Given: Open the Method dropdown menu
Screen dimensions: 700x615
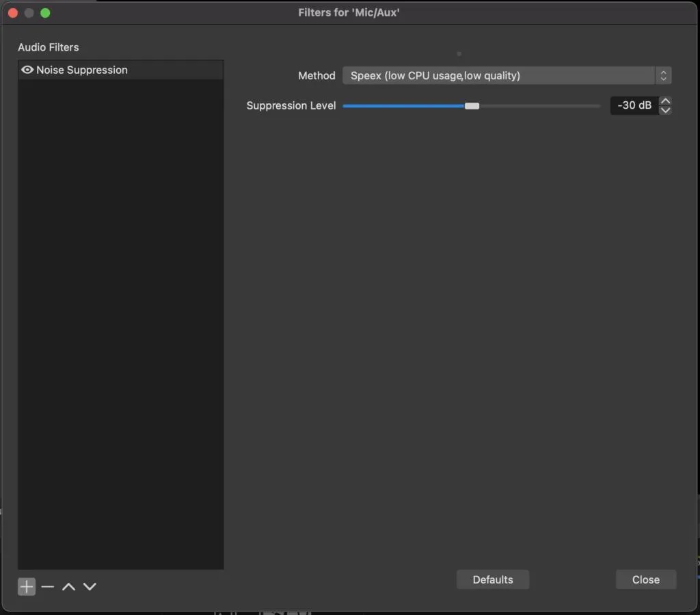Looking at the screenshot, I should pos(507,75).
